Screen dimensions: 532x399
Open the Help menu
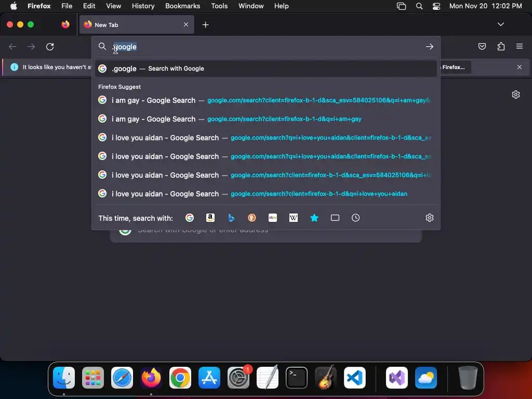tap(281, 6)
